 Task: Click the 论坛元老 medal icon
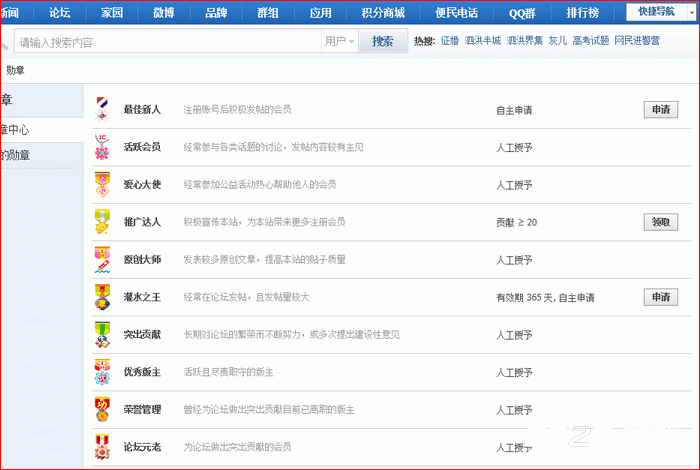102,447
